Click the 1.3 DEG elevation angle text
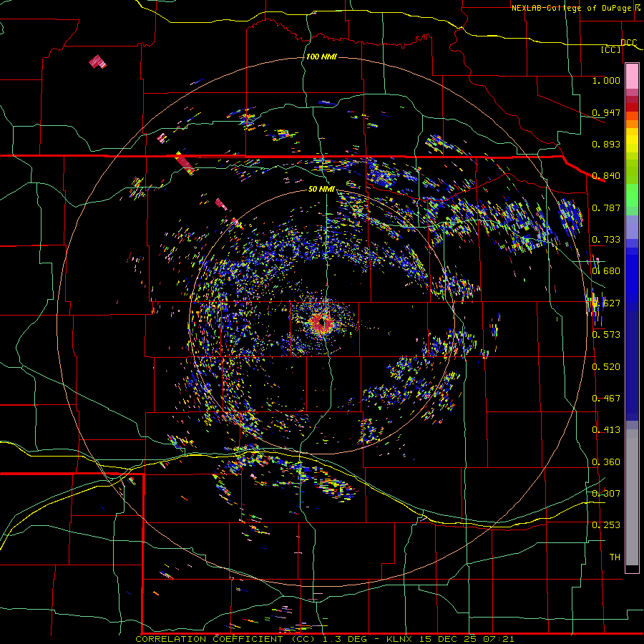This screenshot has width=644, height=644. 344,639
